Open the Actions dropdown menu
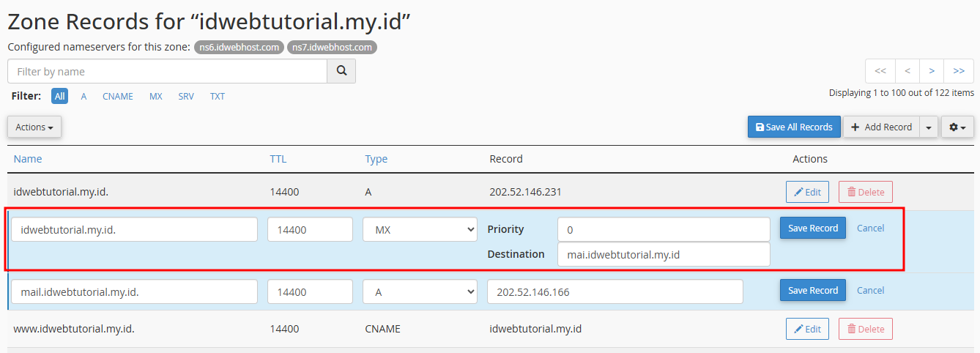This screenshot has height=353, width=980. tap(34, 127)
